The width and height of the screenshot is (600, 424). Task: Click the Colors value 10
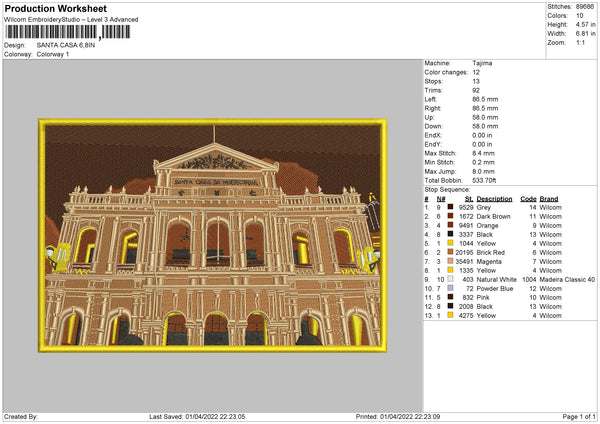580,16
